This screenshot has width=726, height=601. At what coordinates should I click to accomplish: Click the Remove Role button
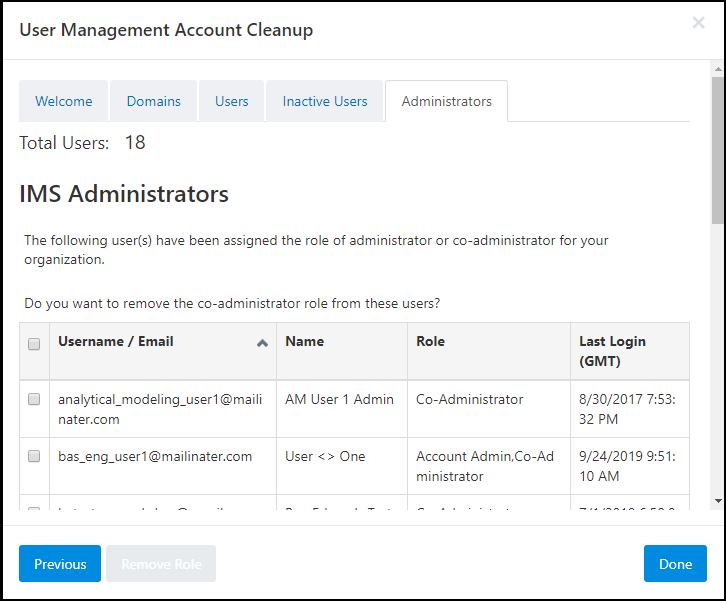pyautogui.click(x=161, y=563)
